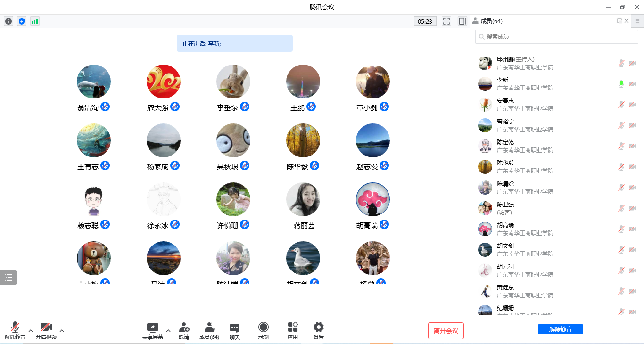644x344 pixels.
Task: Toggle the members list via 成员(64)
Action: [209, 330]
